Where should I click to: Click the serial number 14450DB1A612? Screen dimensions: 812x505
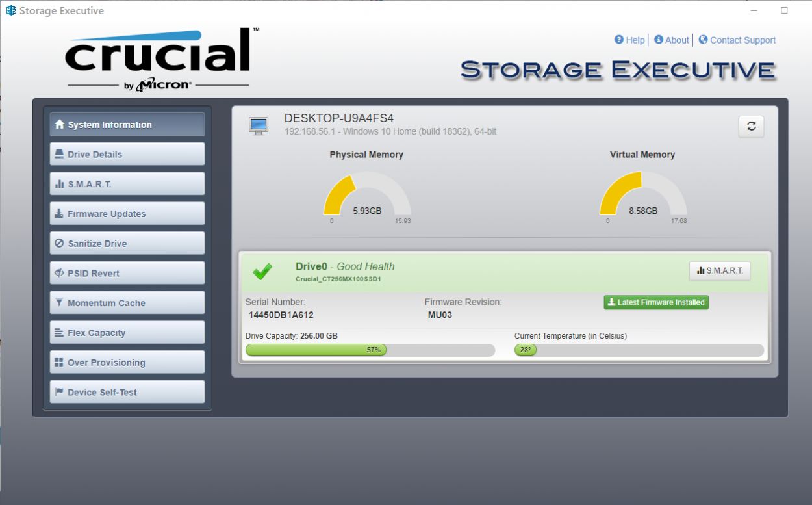[281, 315]
